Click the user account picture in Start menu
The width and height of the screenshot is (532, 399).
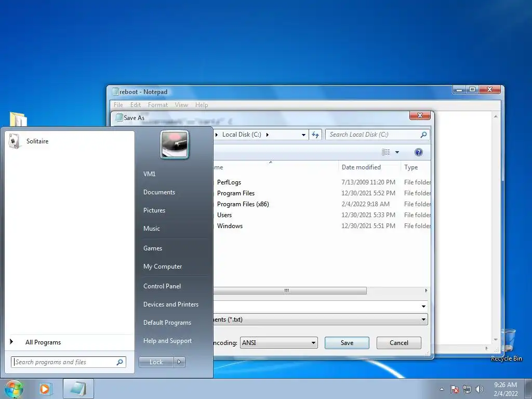175,144
